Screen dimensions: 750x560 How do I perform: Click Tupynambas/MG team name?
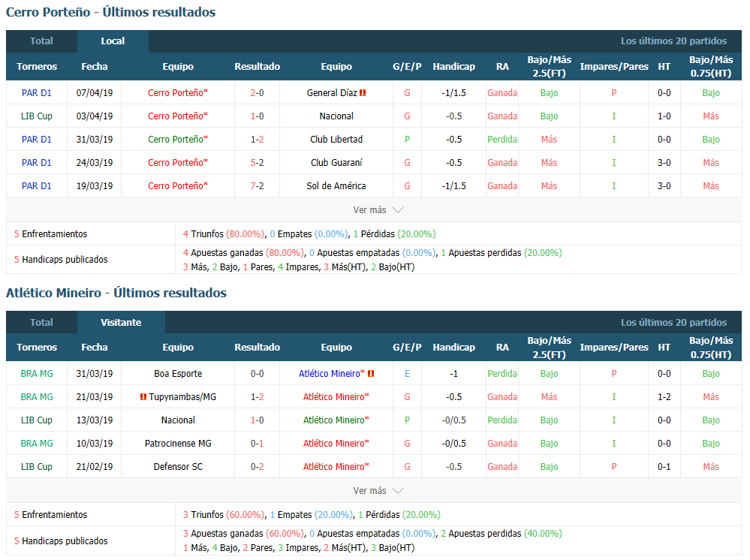[x=182, y=397]
